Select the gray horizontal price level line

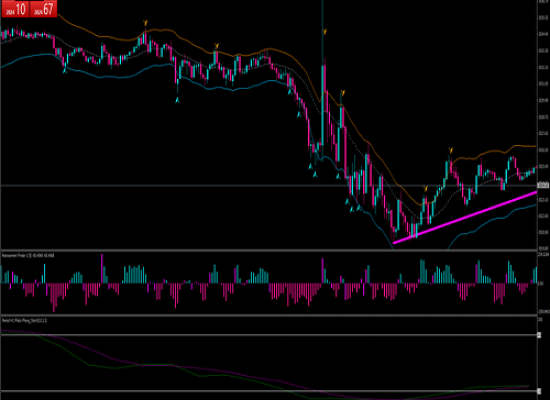coord(269,185)
